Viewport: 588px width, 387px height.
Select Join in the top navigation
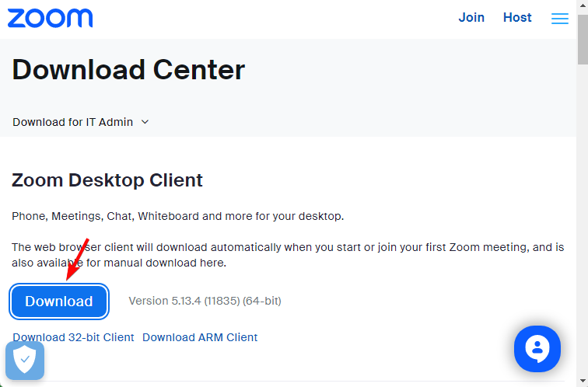point(471,17)
